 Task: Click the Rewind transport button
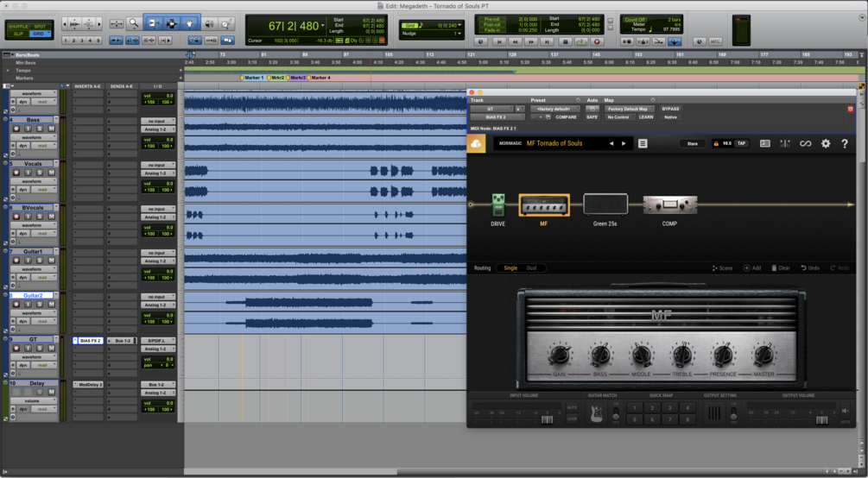coord(516,41)
